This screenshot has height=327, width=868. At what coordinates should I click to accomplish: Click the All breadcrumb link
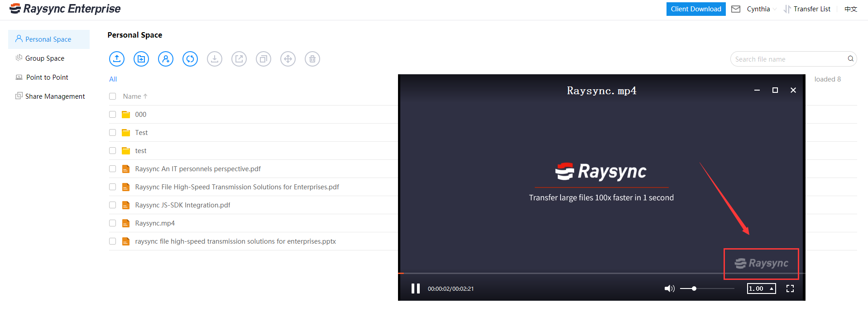click(113, 79)
